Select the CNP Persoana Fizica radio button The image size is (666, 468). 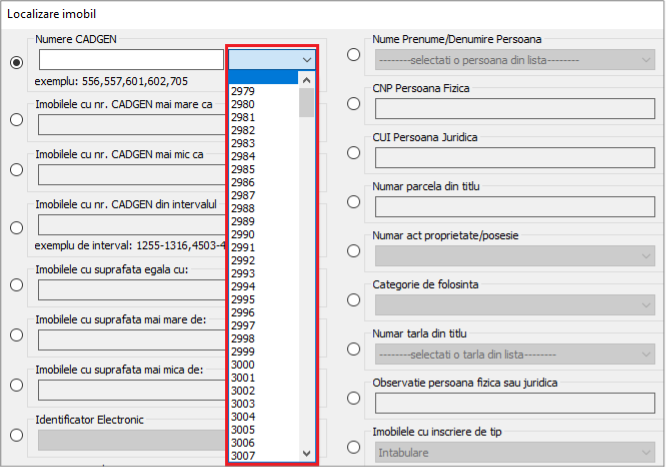pyautogui.click(x=353, y=104)
